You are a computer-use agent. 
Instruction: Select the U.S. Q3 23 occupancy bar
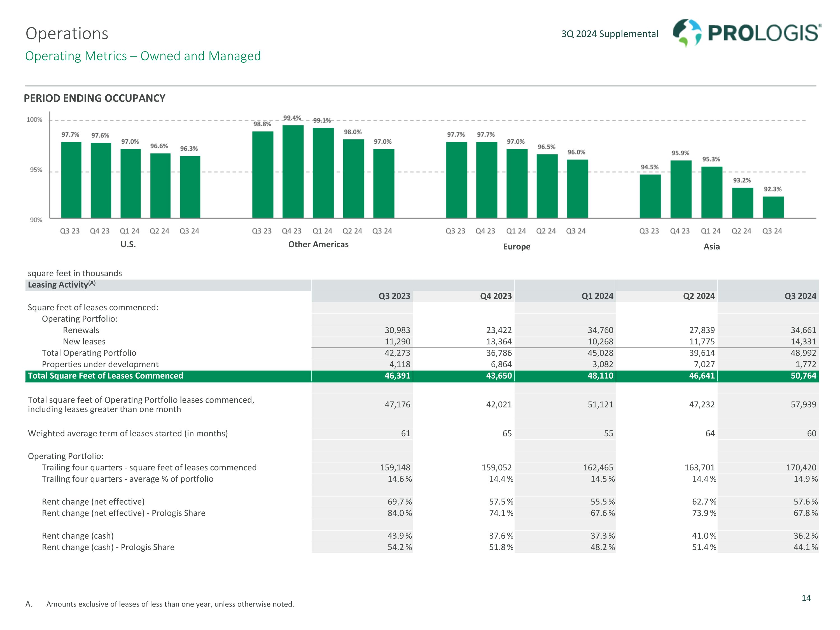pyautogui.click(x=71, y=180)
